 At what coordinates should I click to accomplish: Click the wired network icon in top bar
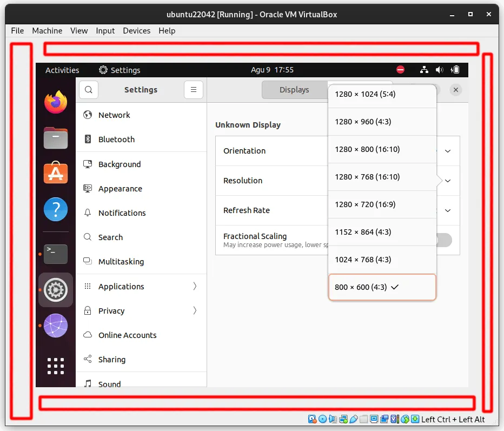424,70
